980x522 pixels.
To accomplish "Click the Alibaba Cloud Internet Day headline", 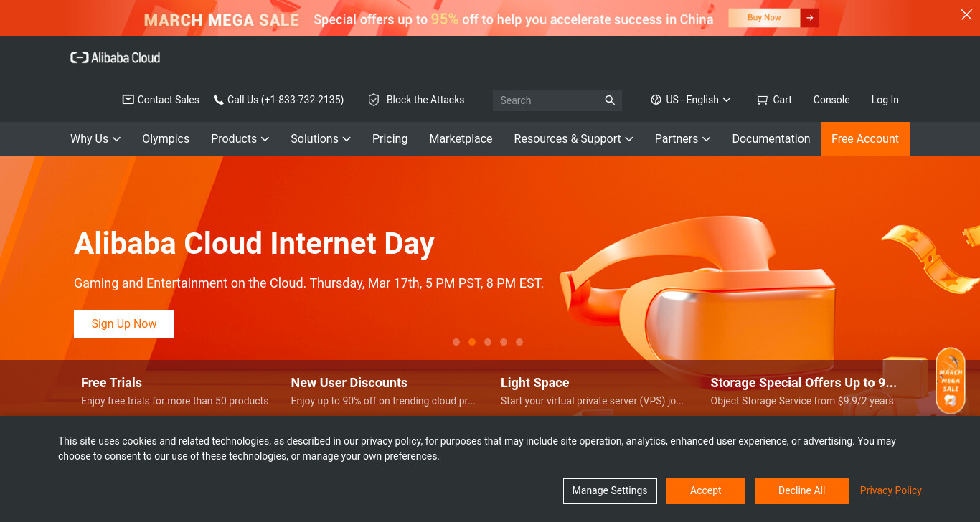I will pyautogui.click(x=254, y=244).
